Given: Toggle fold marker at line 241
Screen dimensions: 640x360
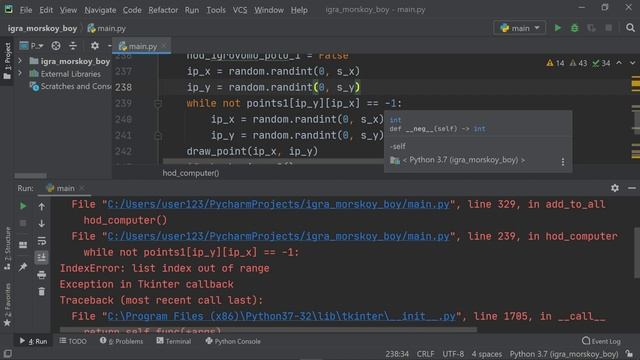Looking at the screenshot, I should [x=158, y=135].
